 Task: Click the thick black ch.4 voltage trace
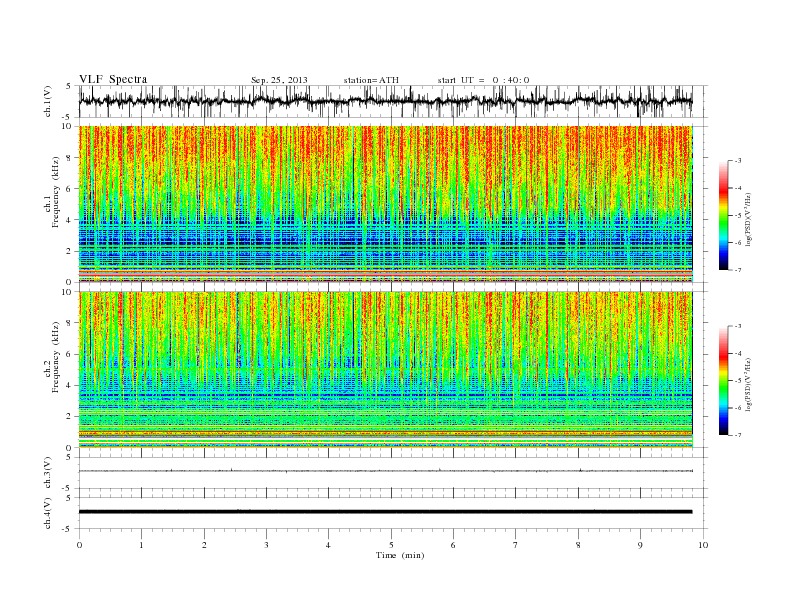[385, 512]
